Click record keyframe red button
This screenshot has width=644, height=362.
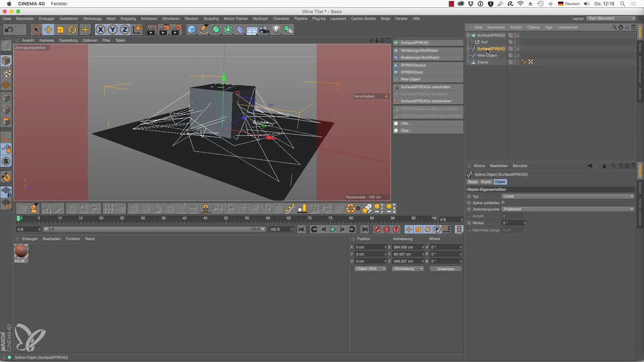coord(377,229)
